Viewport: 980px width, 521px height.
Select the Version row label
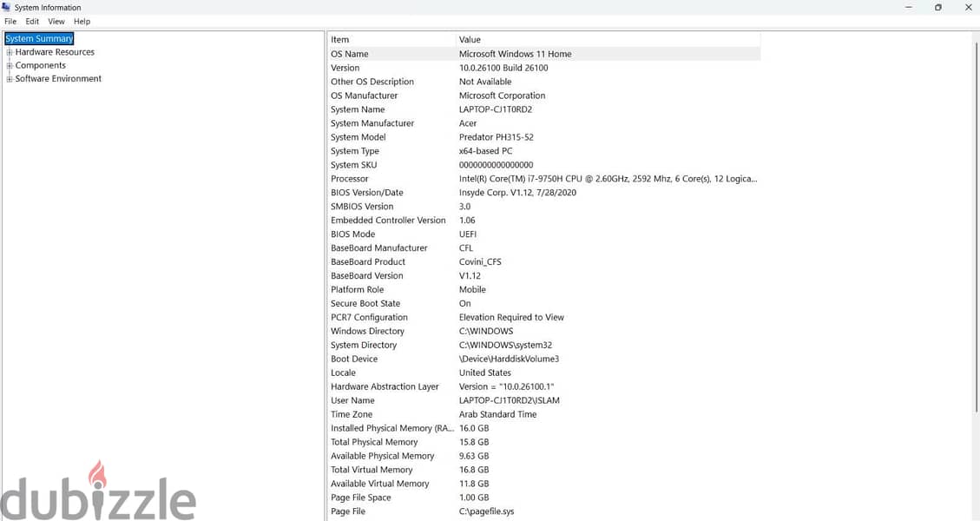[x=345, y=68]
